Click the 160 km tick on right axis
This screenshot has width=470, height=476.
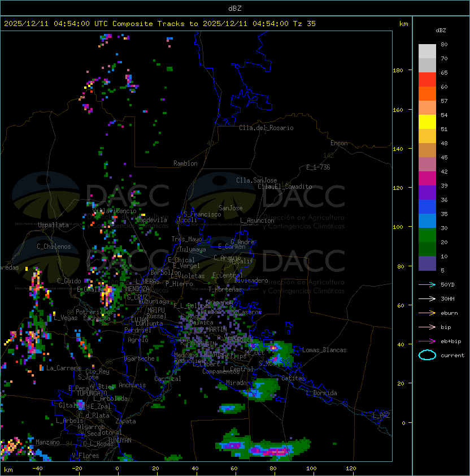(398, 110)
